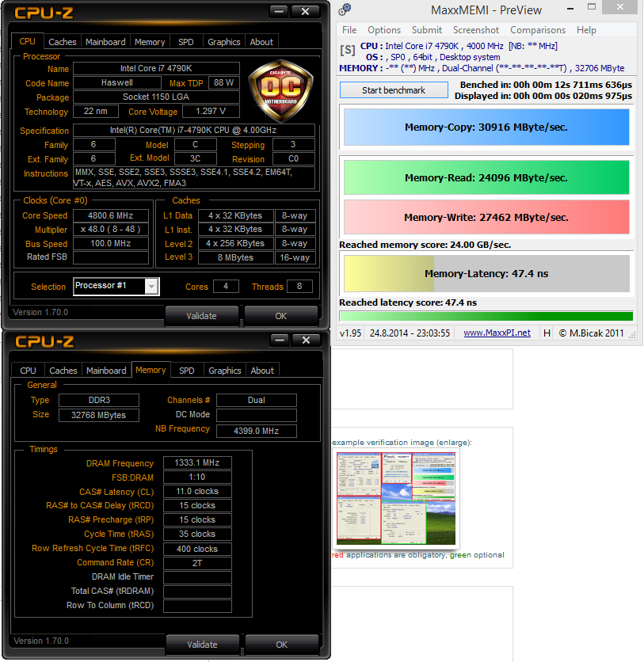Click the MaxxMEMI gear icon in title bar
The image size is (644, 662).
[345, 9]
